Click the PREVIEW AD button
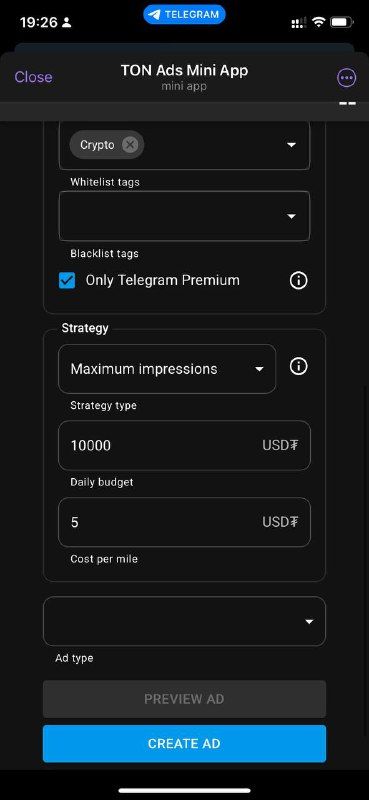369x800 pixels. point(184,699)
